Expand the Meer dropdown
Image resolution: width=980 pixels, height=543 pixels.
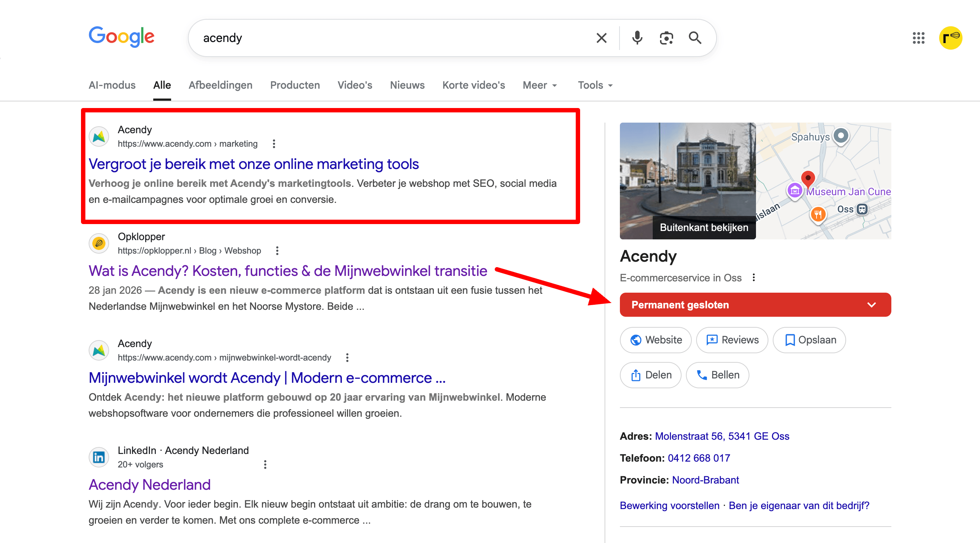tap(540, 85)
